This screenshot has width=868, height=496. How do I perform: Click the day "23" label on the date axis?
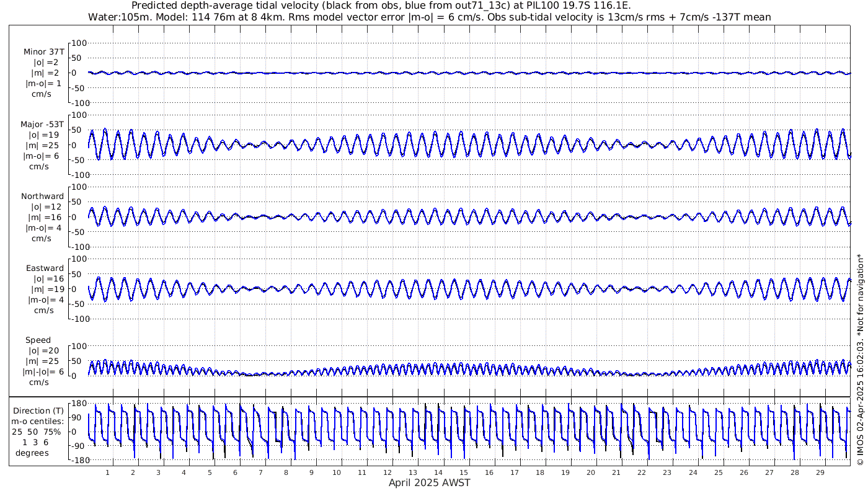click(667, 472)
